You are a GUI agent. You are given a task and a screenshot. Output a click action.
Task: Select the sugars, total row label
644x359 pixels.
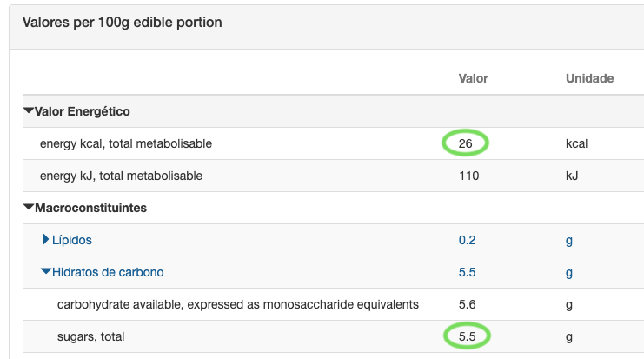click(x=90, y=336)
